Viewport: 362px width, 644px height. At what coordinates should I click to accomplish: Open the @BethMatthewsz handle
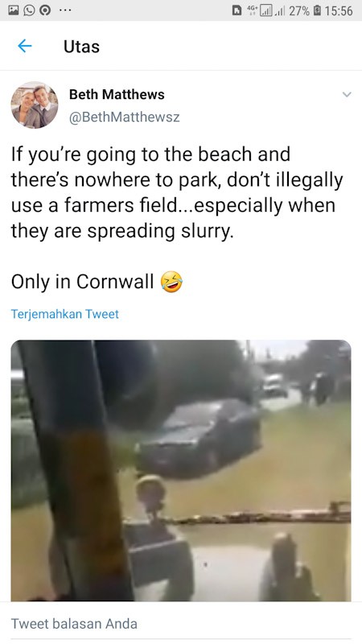point(125,117)
